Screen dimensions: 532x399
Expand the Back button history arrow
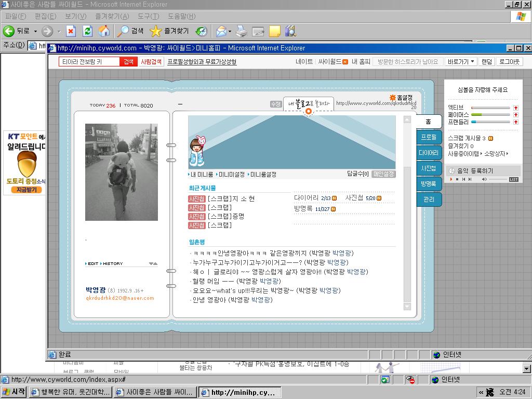(35, 31)
